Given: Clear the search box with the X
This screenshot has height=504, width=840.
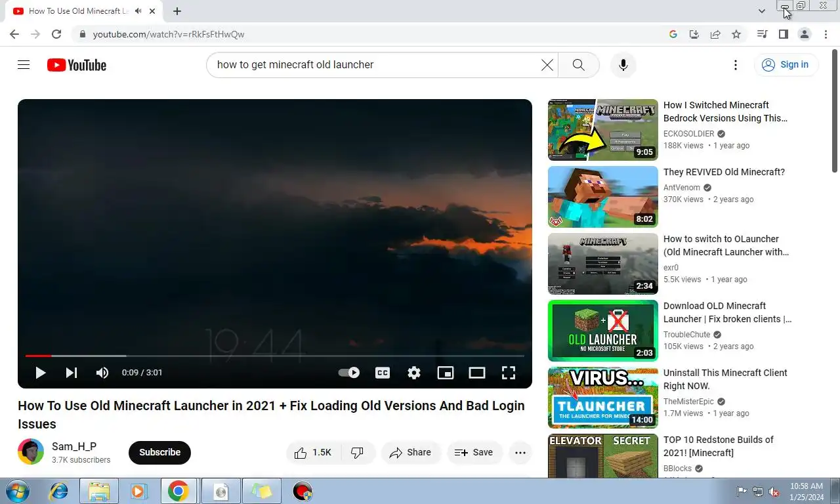Looking at the screenshot, I should tap(547, 65).
